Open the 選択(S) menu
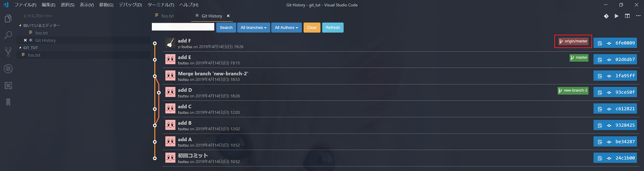This screenshot has width=644, height=171. [67, 5]
